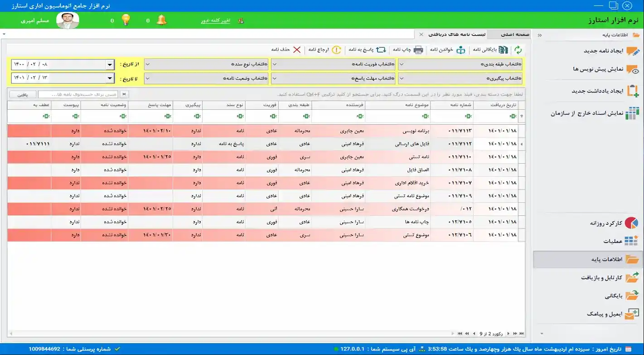Click the red X حذف نامه icon
This screenshot has width=644, height=355.
click(x=296, y=50)
